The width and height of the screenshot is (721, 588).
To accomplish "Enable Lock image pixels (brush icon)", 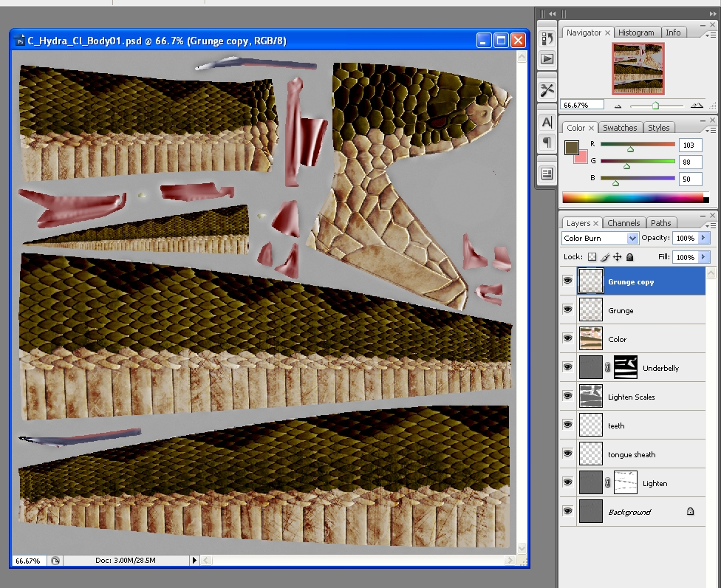I will [x=604, y=257].
